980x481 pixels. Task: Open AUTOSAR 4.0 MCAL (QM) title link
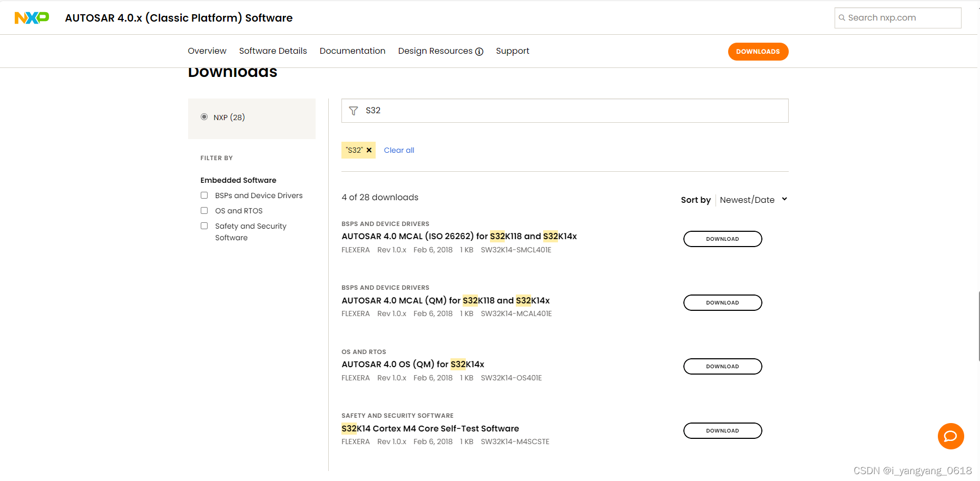pos(446,300)
